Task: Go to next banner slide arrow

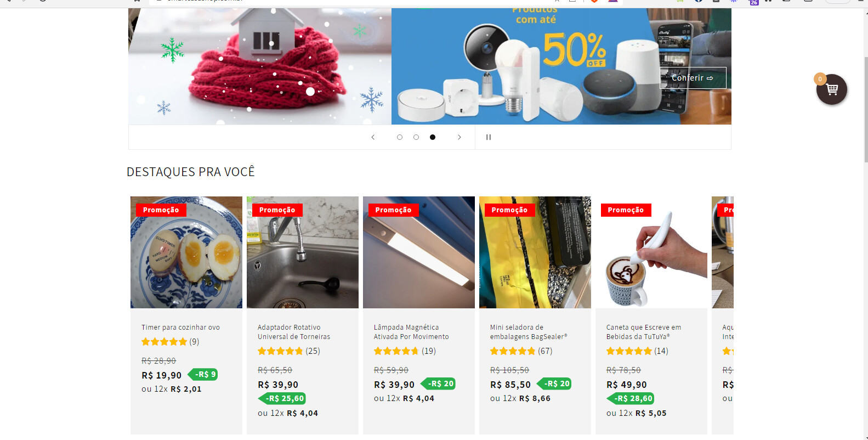Action: coord(459,137)
